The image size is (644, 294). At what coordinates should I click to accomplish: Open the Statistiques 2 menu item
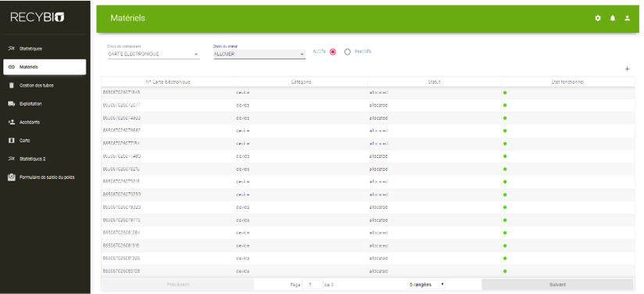pyautogui.click(x=45, y=159)
